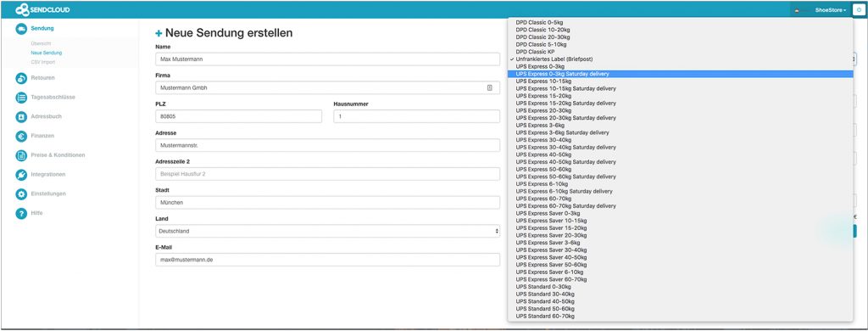Open the Finanzen menu label
868x331 pixels.
(42, 135)
